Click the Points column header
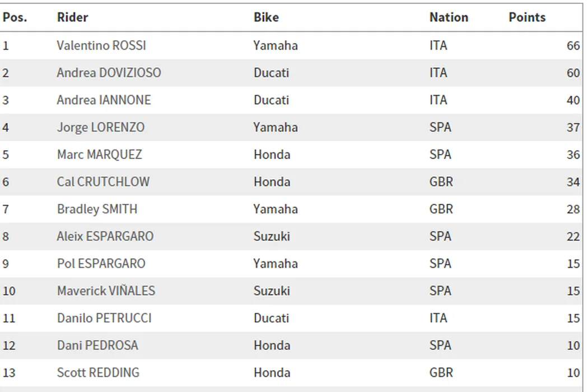The height and width of the screenshot is (392, 588). [x=527, y=17]
